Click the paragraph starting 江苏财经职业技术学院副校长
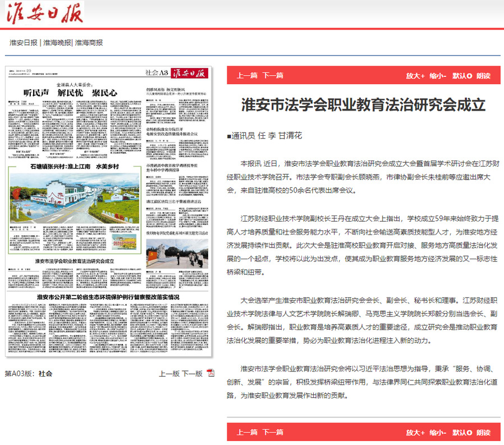Image resolution: width=504 pixels, height=445 pixels. coord(364,245)
